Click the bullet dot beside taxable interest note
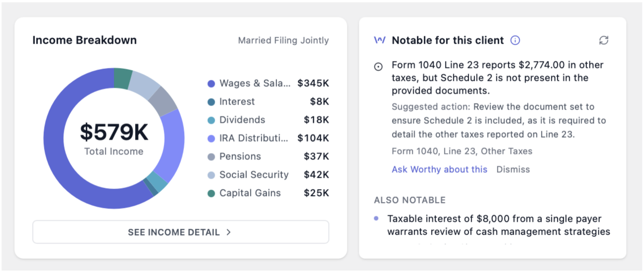This screenshot has height=272, width=644. [376, 218]
